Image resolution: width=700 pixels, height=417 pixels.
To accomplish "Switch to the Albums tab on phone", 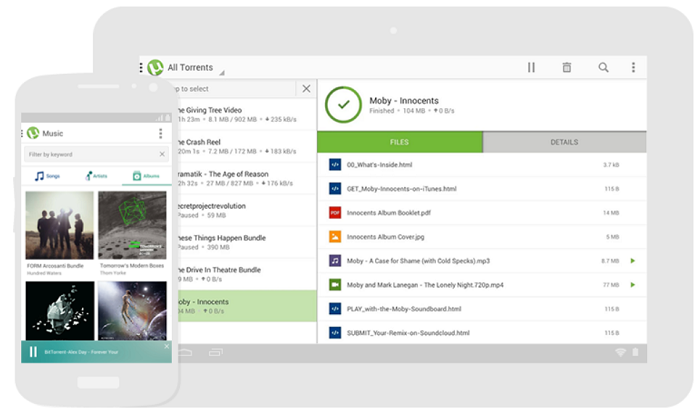I will coord(146,176).
